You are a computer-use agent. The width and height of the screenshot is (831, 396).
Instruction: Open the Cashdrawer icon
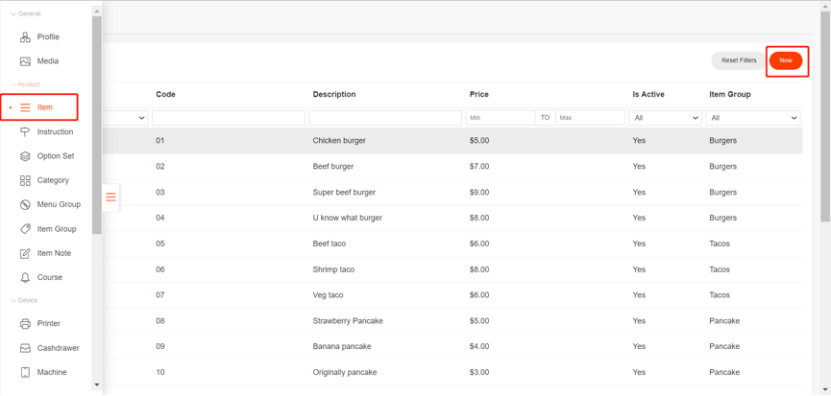point(25,348)
